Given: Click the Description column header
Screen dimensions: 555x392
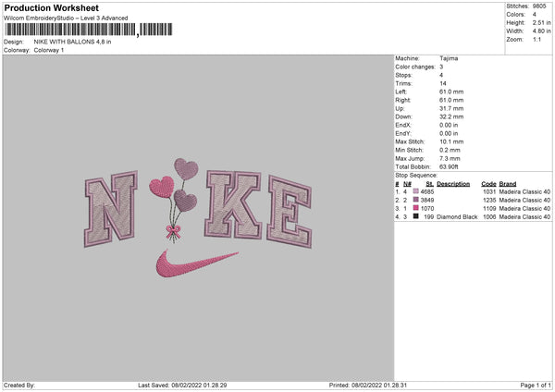Looking at the screenshot, I should point(453,183).
